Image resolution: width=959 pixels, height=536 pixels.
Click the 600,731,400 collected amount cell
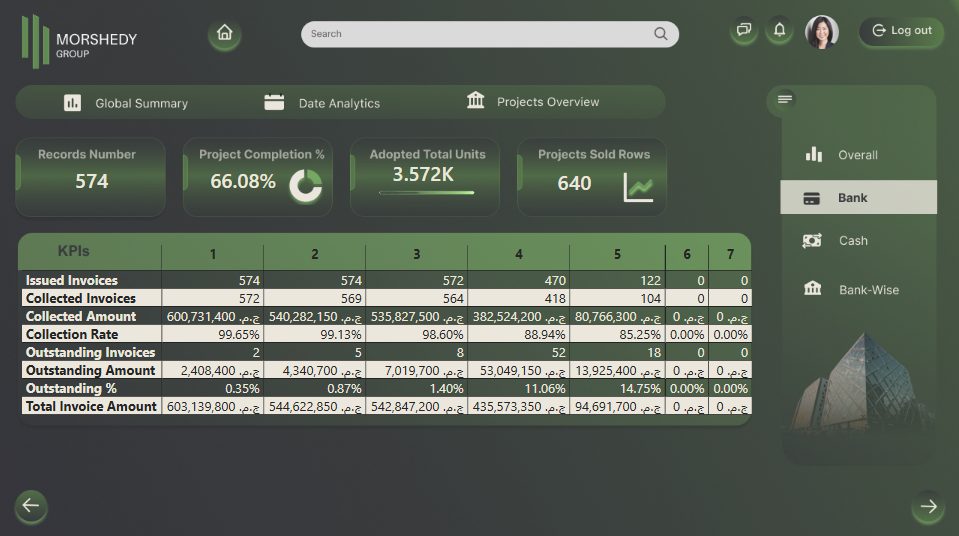[x=213, y=316]
